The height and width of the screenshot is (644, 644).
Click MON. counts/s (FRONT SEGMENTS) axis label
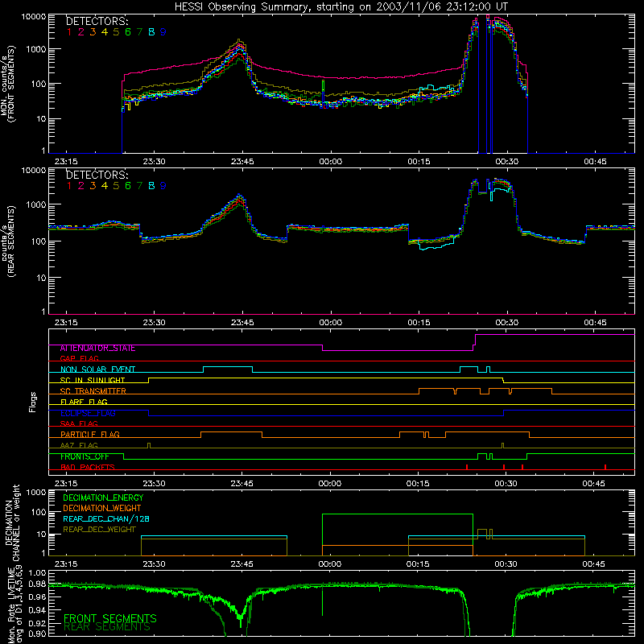pyautogui.click(x=7, y=84)
